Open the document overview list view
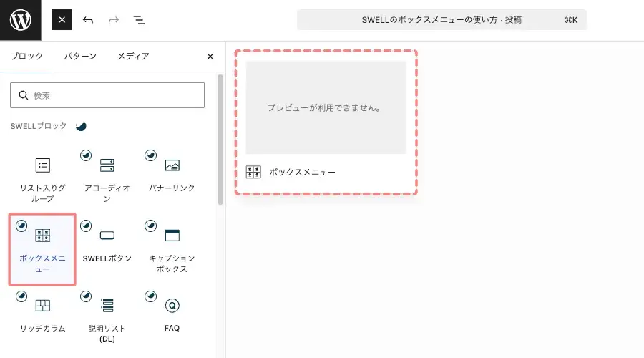 140,20
